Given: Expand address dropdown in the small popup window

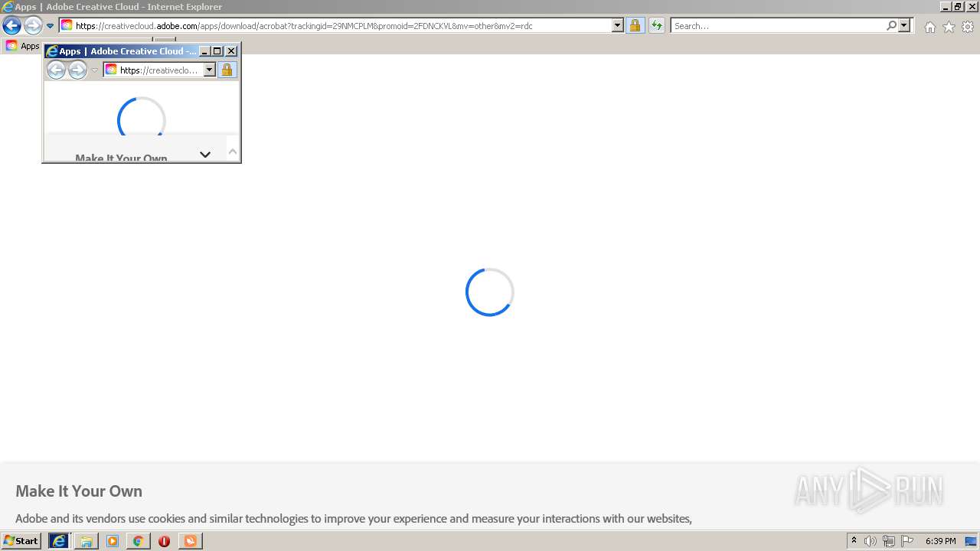Looking at the screenshot, I should (210, 70).
